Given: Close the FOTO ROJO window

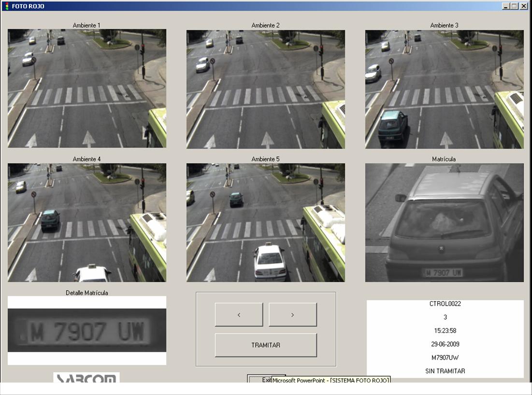Looking at the screenshot, I should coord(523,6).
